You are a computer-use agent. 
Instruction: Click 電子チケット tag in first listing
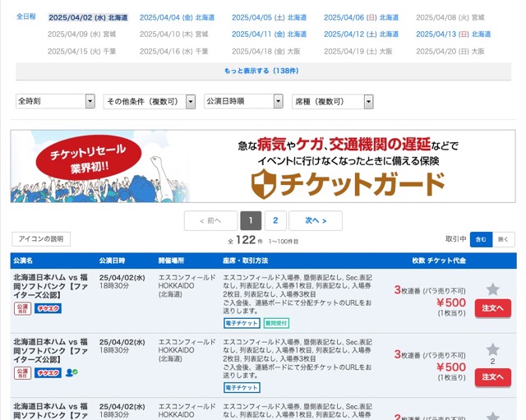pyautogui.click(x=242, y=323)
